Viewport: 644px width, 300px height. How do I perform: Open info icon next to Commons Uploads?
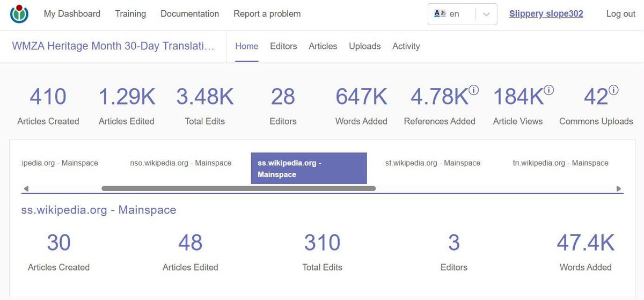pos(613,90)
